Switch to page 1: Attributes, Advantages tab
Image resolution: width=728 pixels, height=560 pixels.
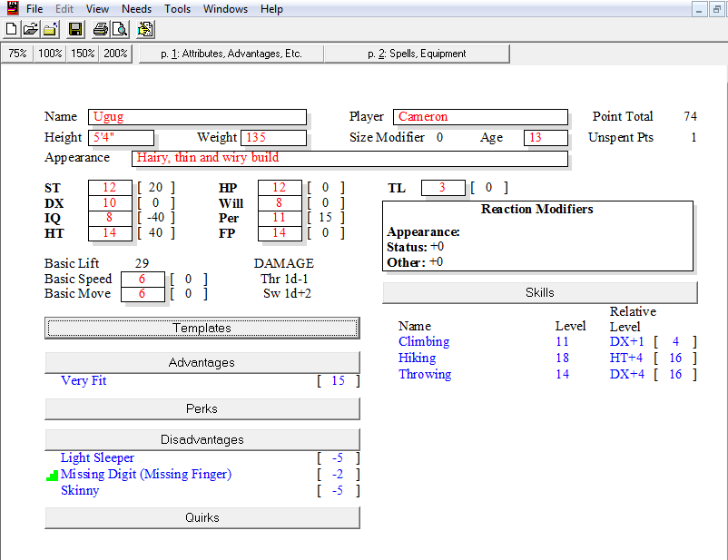pos(231,54)
